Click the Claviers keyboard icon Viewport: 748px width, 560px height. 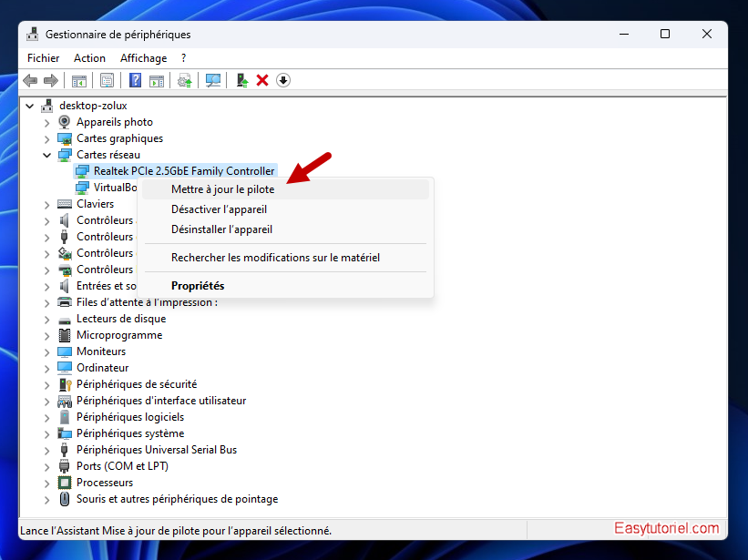tap(65, 204)
